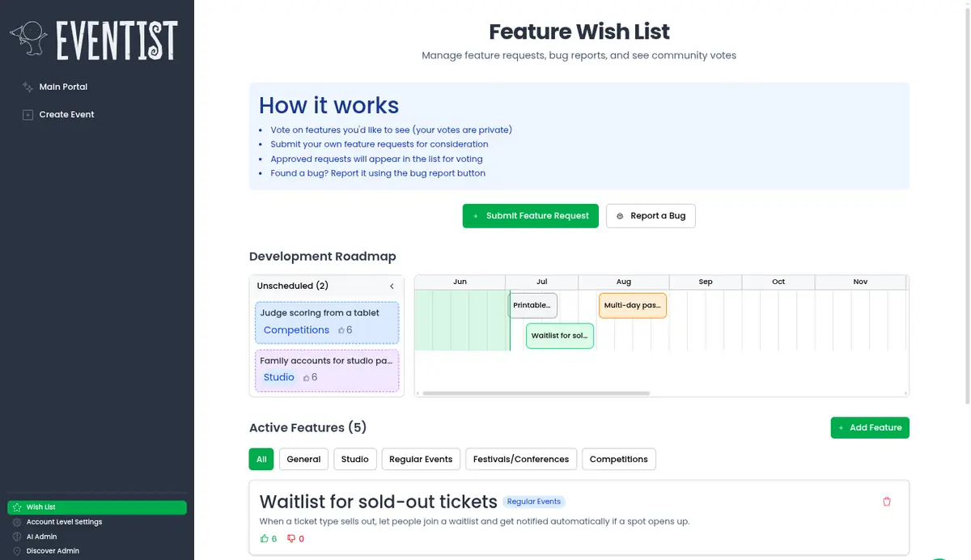Click the Account Level Settings gear icon
The height and width of the screenshot is (560, 971).
pos(18,522)
